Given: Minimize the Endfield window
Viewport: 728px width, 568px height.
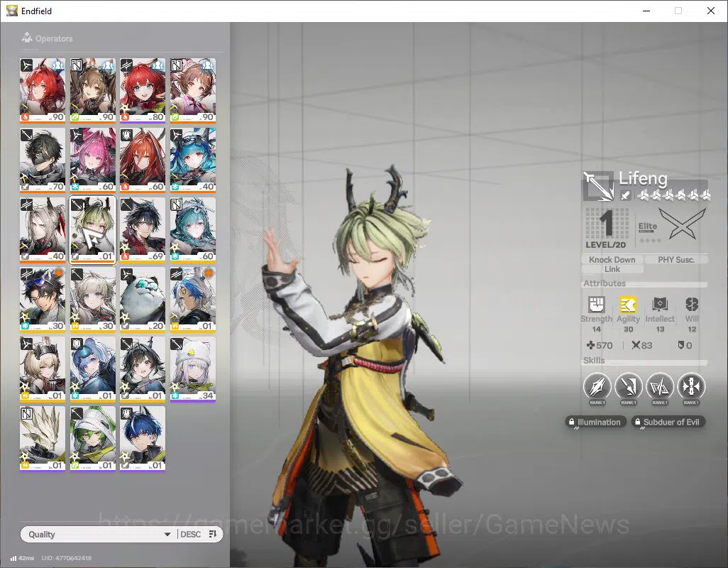Looking at the screenshot, I should tap(646, 11).
